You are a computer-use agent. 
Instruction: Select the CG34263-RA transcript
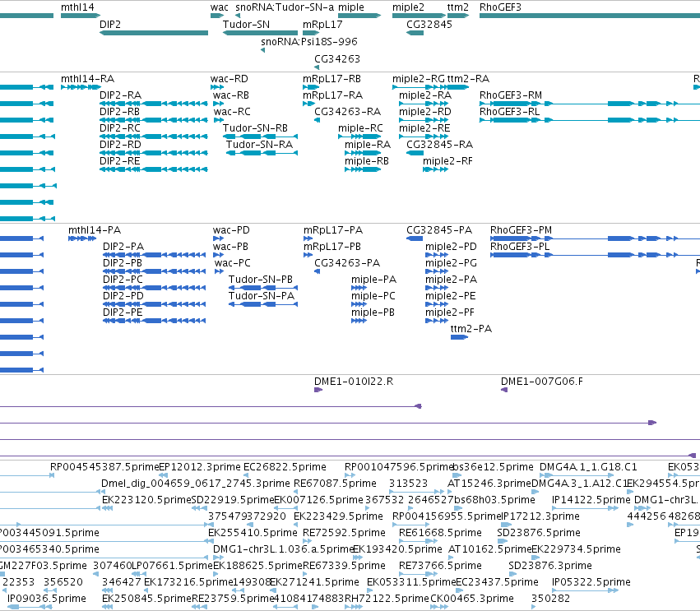317,120
